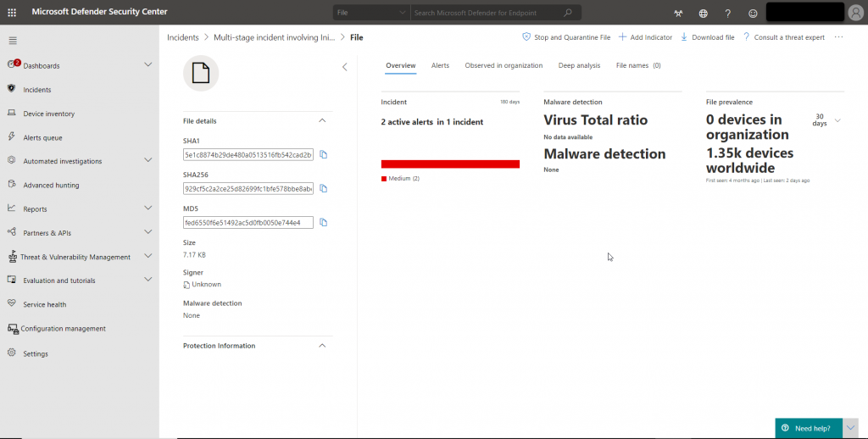
Task: Click the Incidents shield icon
Action: tap(12, 89)
